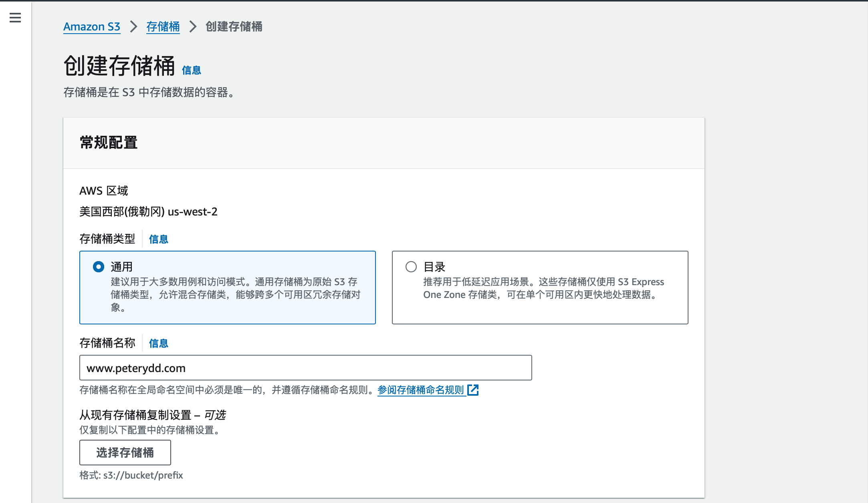The image size is (868, 503).
Task: Click 信息 link next to 创建存储桶 title
Action: (x=192, y=70)
